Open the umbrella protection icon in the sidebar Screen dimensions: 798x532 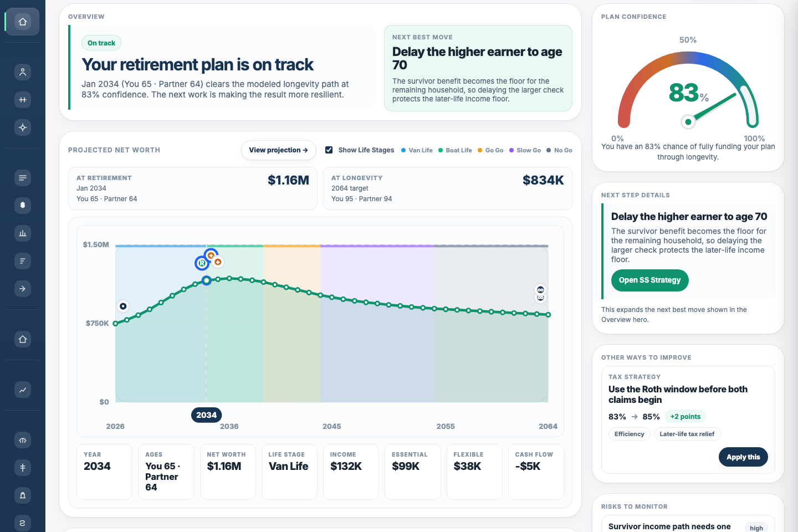tap(22, 440)
